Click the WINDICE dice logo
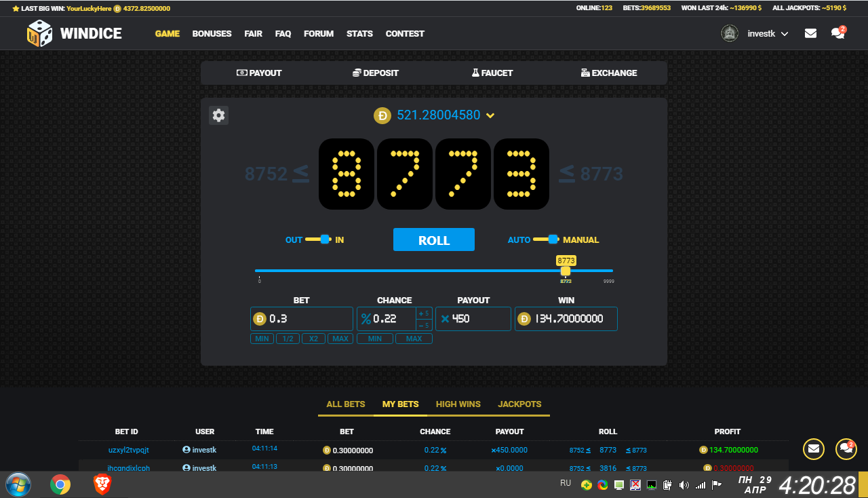 (40, 33)
